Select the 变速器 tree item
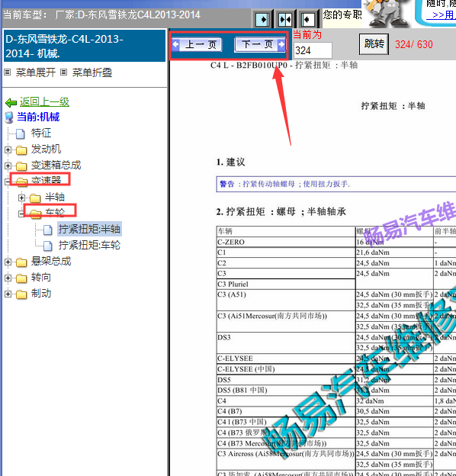 (46, 180)
